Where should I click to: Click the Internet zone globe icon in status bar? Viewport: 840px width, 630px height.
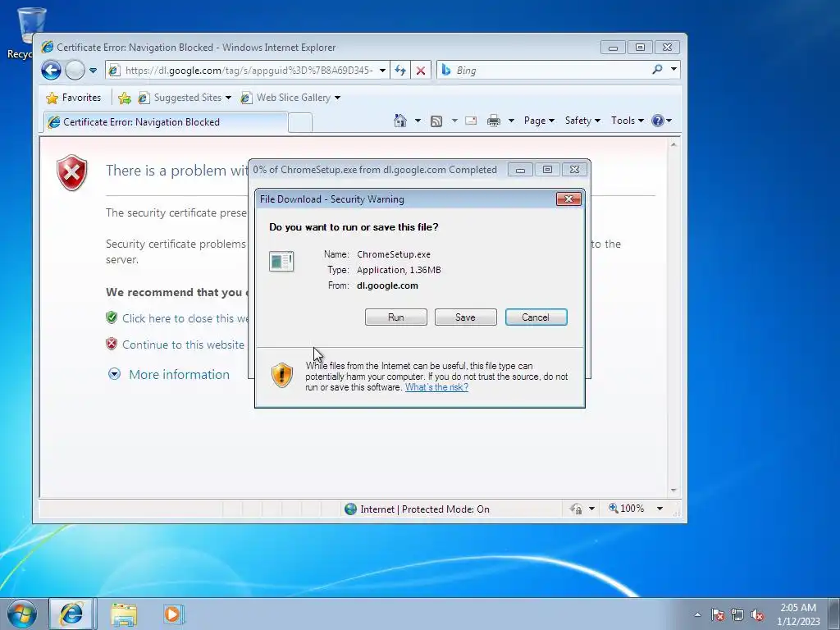tap(350, 509)
